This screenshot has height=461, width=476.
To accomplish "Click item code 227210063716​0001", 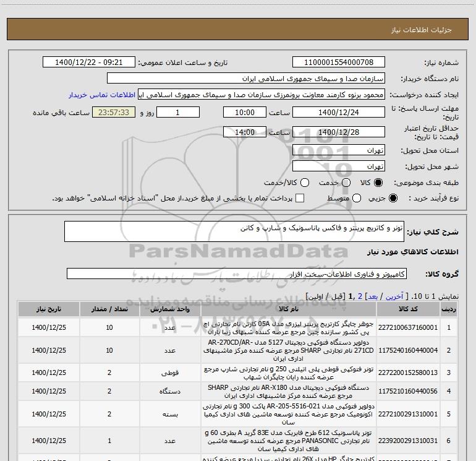I will (408, 327).
